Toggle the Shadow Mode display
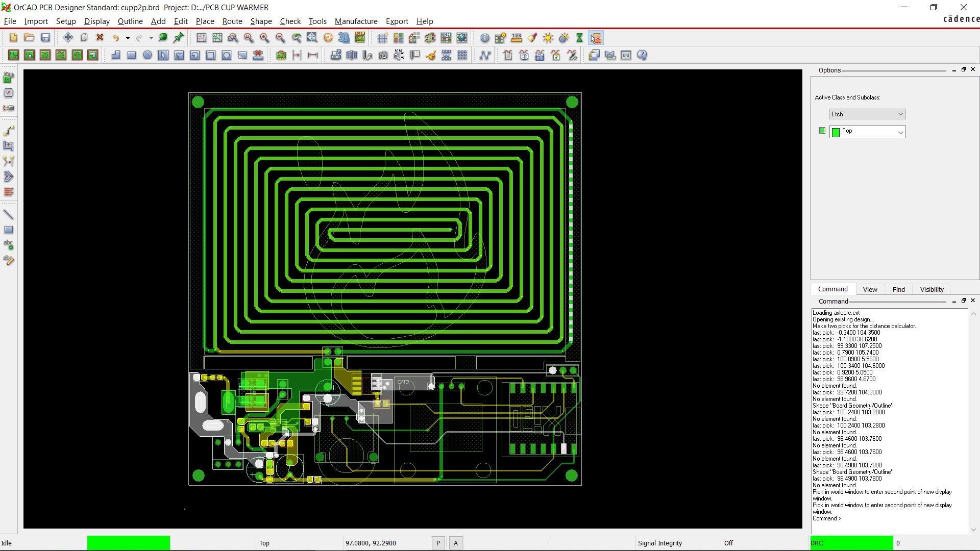Image resolution: width=980 pixels, height=551 pixels. coord(563,38)
